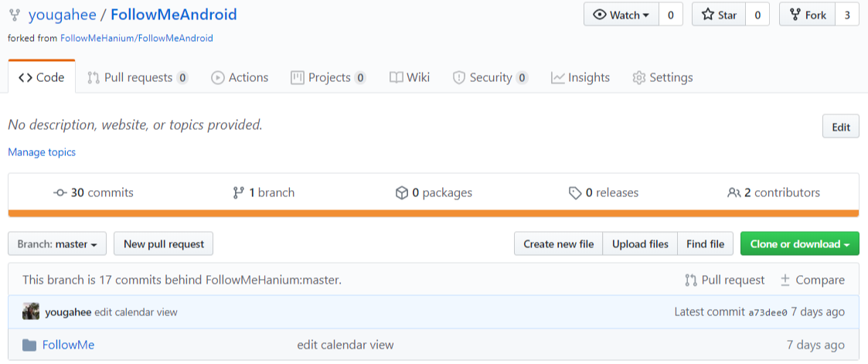Click the Insights graph icon
This screenshot has width=868, height=364.
point(557,77)
